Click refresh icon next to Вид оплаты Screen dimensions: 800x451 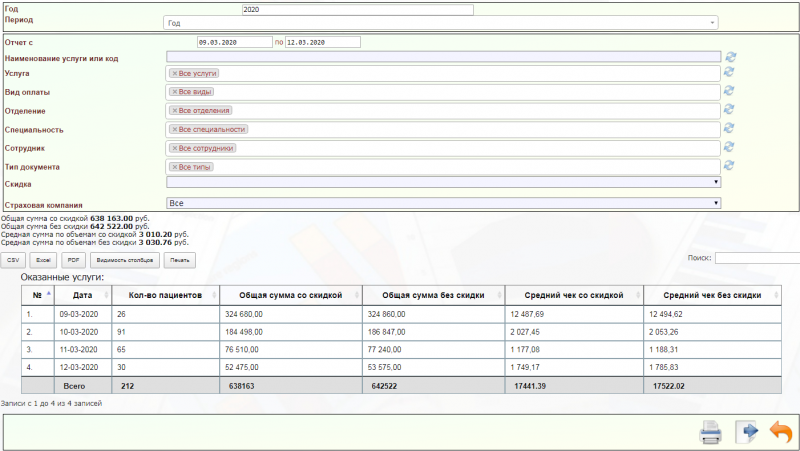pos(730,91)
